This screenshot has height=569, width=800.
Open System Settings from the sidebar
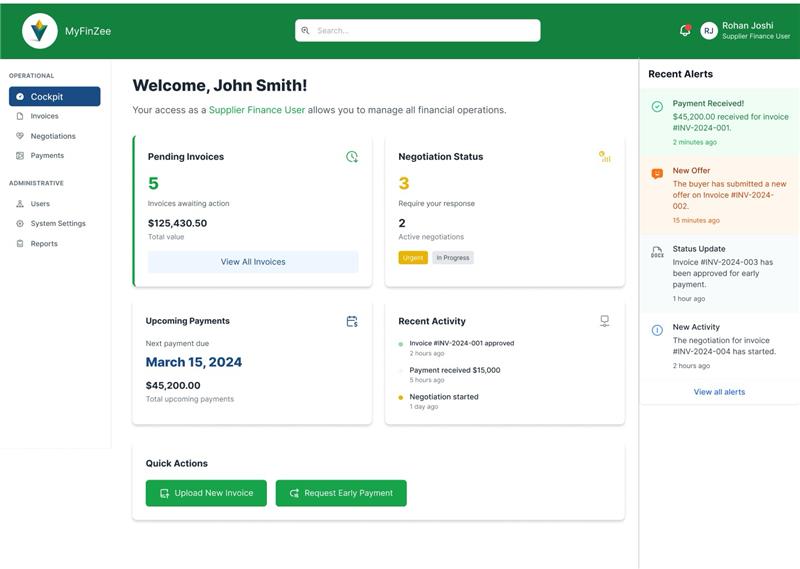[x=57, y=223]
